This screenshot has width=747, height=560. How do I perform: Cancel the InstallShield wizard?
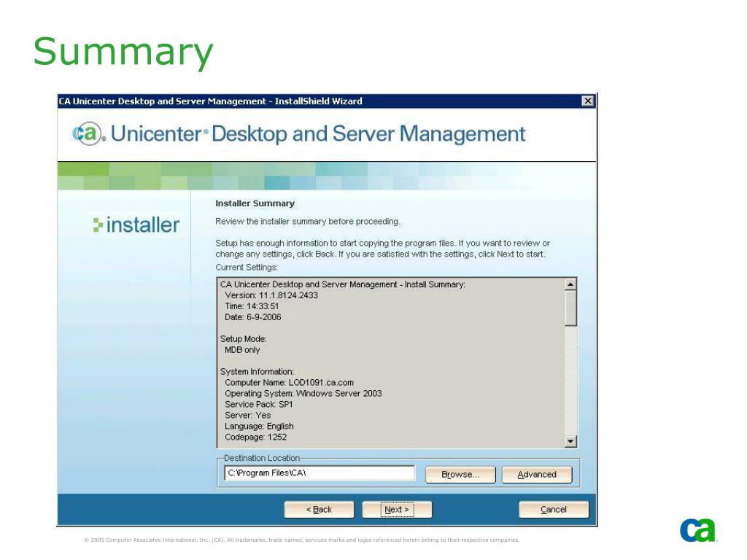(x=554, y=509)
